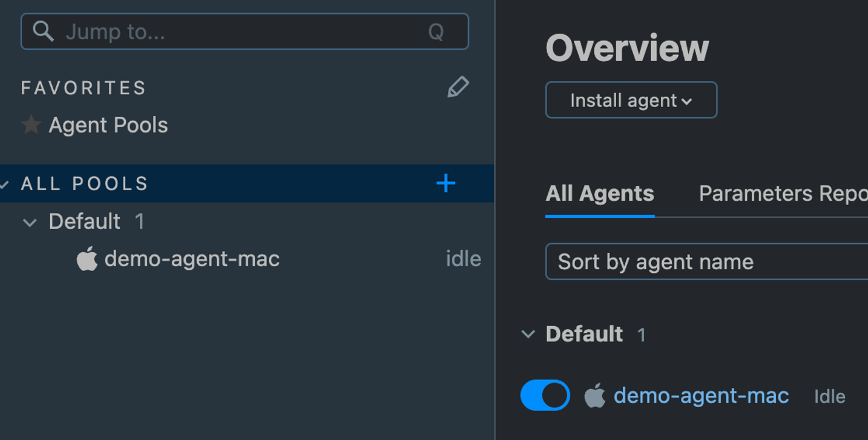Collapse the Default pool in the sidebar tree
This screenshot has height=440, width=868.
[29, 223]
